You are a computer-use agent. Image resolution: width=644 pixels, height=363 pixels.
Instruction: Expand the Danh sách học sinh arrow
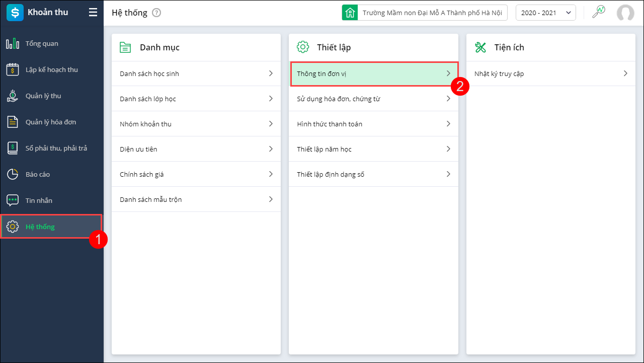(x=271, y=74)
